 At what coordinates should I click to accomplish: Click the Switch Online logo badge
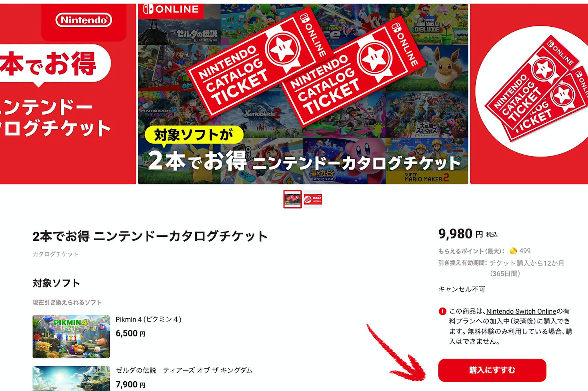click(x=171, y=9)
